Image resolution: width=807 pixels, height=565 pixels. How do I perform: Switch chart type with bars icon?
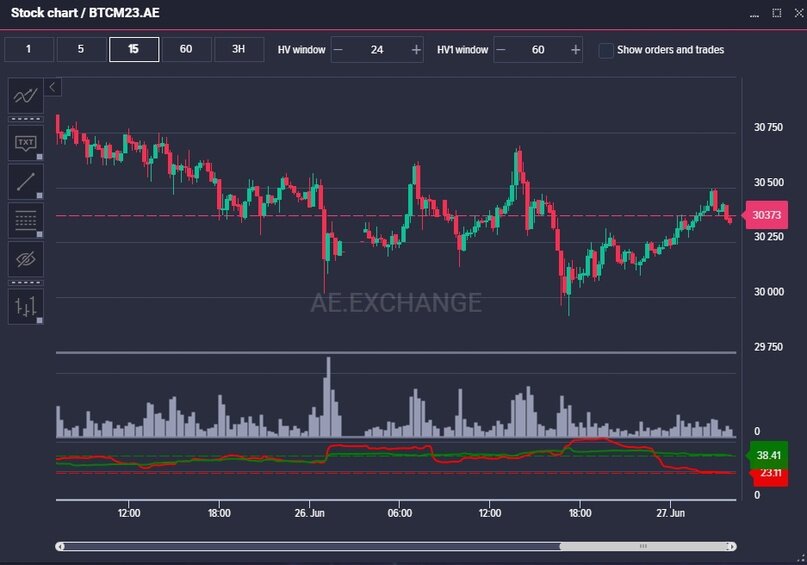coord(26,307)
